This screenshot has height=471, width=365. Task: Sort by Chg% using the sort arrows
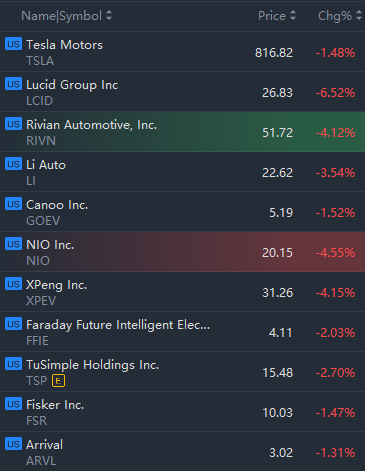359,16
